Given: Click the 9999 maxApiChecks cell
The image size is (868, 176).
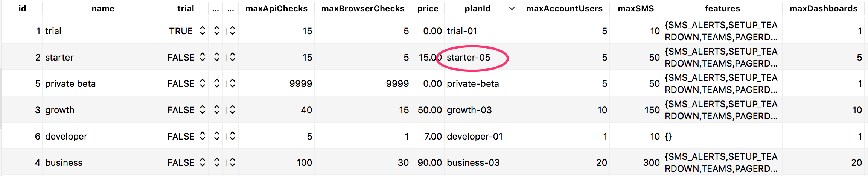Looking at the screenshot, I should click(x=300, y=84).
